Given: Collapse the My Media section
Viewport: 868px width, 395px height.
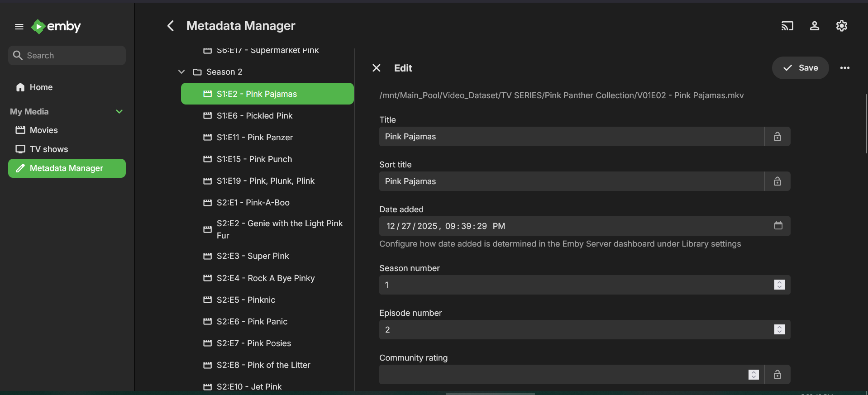Looking at the screenshot, I should click(x=119, y=112).
